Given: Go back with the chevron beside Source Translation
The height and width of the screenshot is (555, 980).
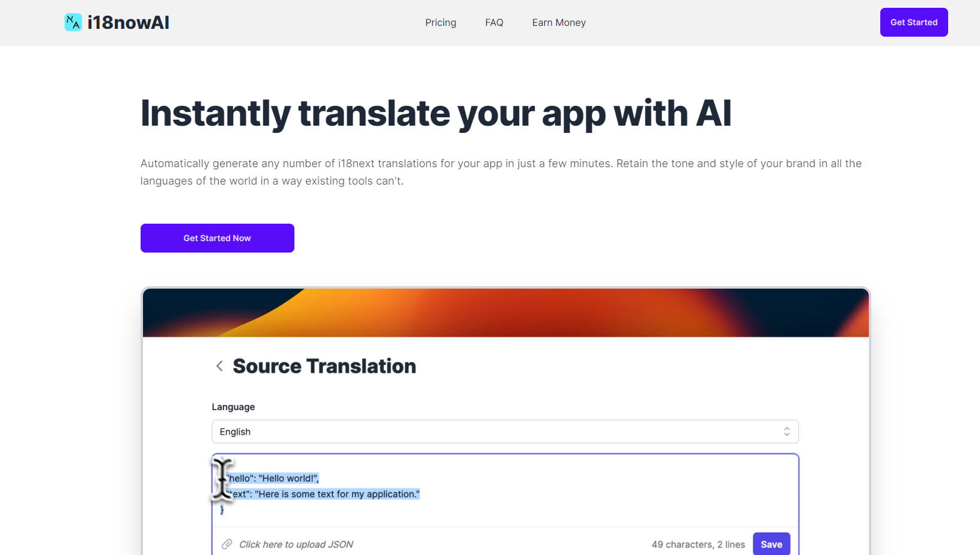Looking at the screenshot, I should point(219,366).
